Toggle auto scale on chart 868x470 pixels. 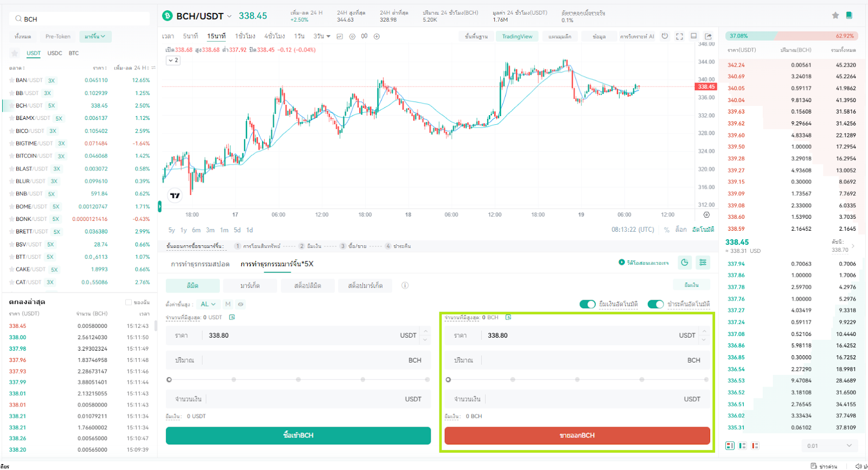click(703, 230)
